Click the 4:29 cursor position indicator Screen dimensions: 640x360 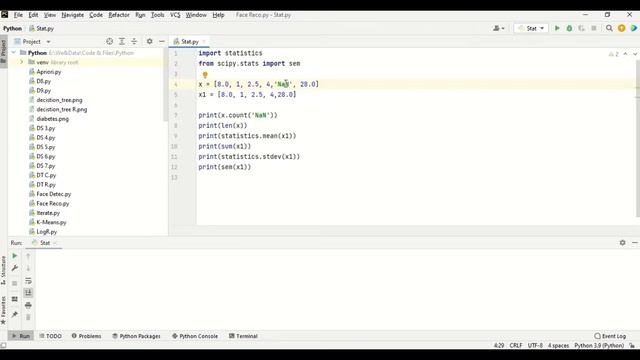point(498,345)
